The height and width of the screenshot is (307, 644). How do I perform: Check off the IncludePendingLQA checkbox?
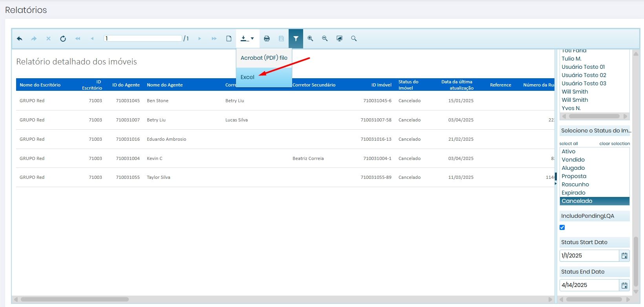pos(562,227)
